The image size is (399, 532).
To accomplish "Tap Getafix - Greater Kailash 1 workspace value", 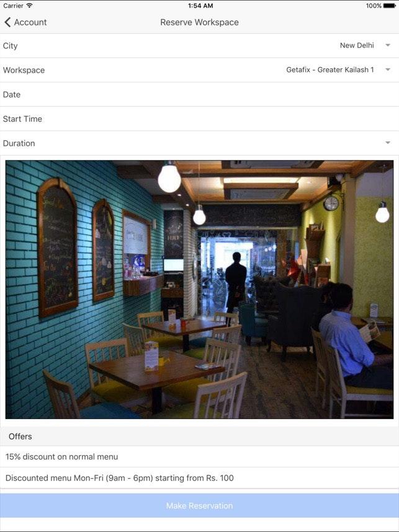I will click(330, 69).
